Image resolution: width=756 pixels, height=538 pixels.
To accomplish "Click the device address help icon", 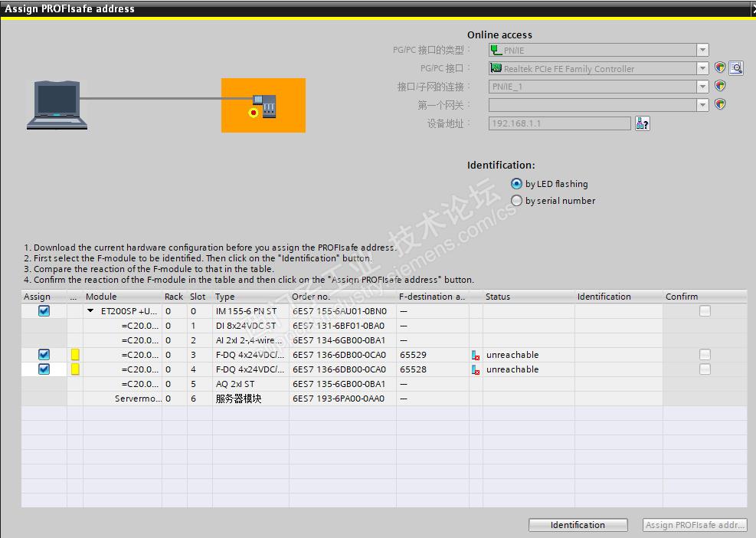I will (x=642, y=123).
